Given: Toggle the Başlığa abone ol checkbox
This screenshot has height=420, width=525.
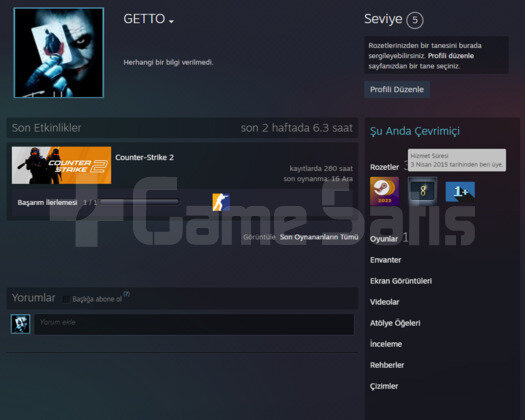Looking at the screenshot, I should pyautogui.click(x=66, y=299).
